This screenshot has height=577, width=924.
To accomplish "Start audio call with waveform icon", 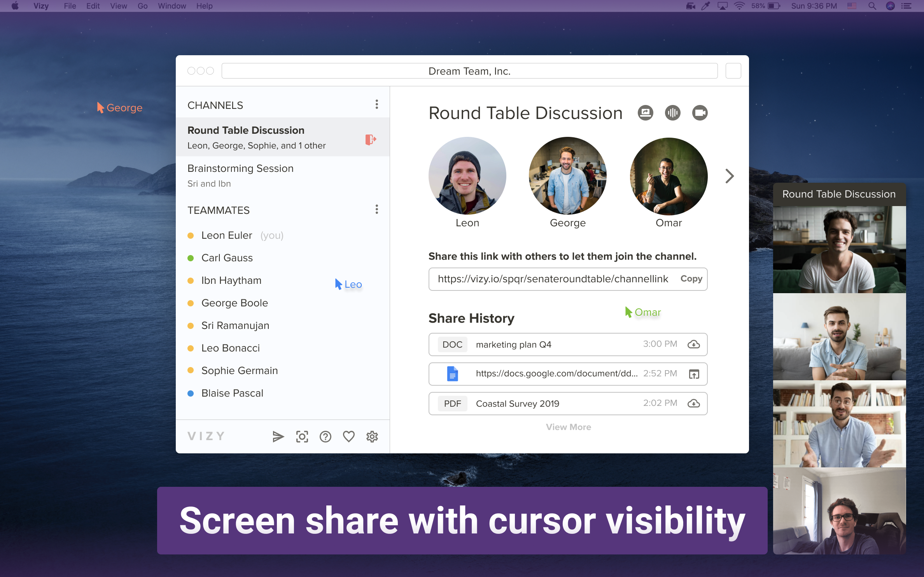I will 672,113.
